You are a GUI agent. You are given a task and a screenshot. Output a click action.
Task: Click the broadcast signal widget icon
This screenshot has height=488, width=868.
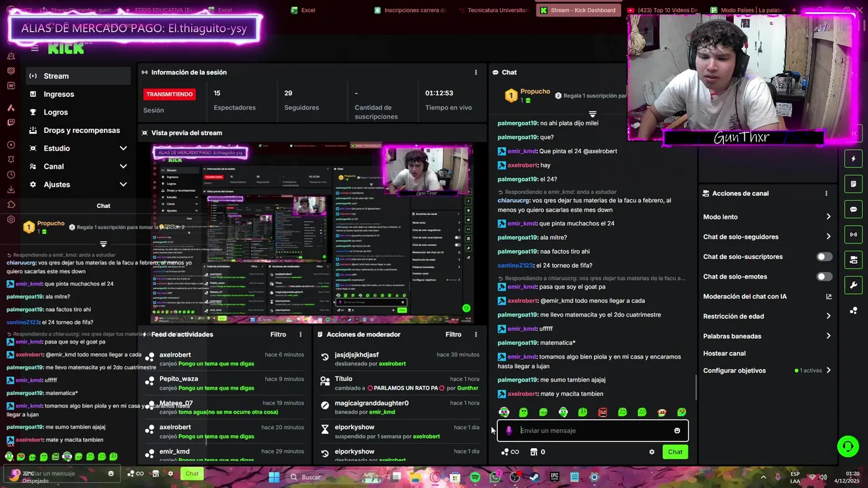[854, 235]
